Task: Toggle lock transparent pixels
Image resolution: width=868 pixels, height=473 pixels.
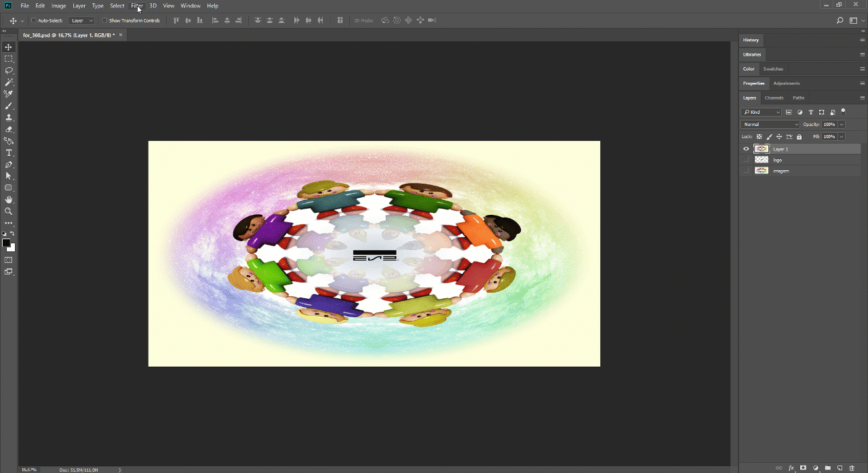Action: click(759, 136)
